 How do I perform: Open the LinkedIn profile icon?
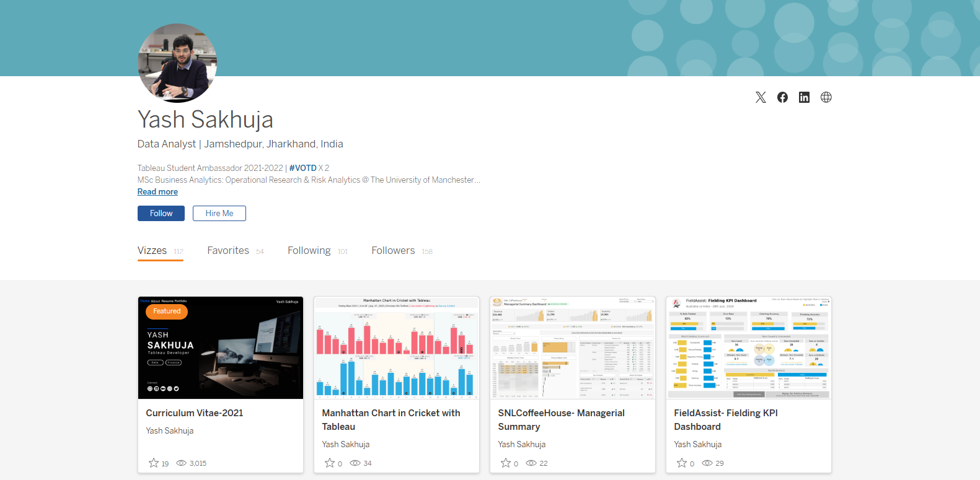pyautogui.click(x=804, y=97)
